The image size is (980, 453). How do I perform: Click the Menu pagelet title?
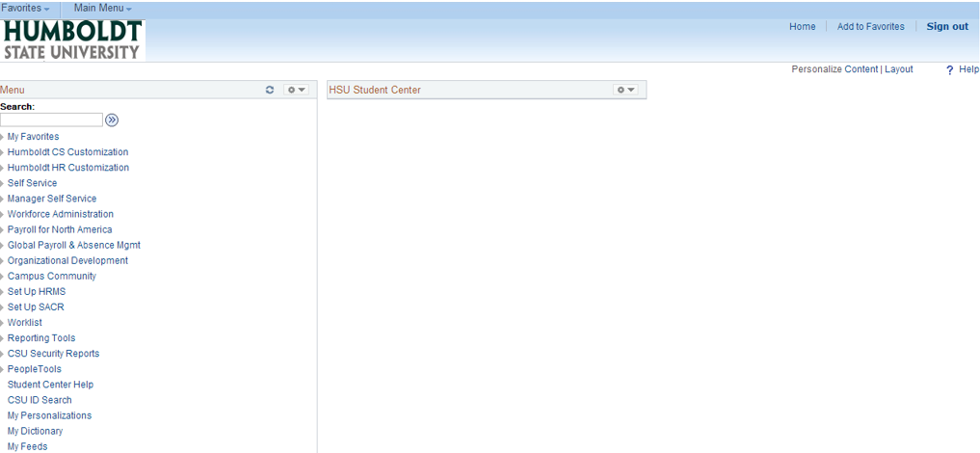coord(13,90)
